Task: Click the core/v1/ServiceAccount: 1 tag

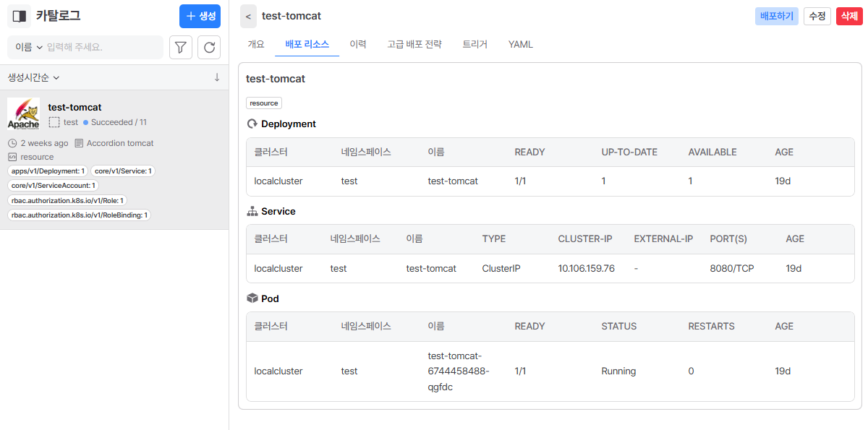Action: pyautogui.click(x=53, y=186)
